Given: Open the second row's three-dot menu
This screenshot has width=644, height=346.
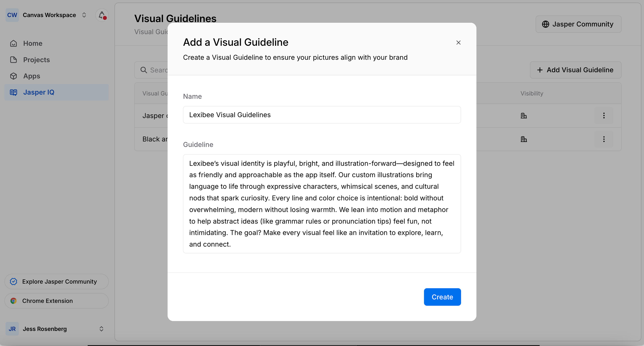Looking at the screenshot, I should tap(604, 139).
